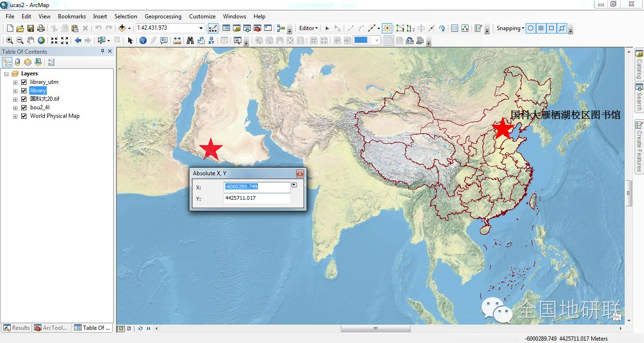Viewport: 644px width, 343px height.
Task: Expand the World Physical Map layer
Action: [x=15, y=116]
